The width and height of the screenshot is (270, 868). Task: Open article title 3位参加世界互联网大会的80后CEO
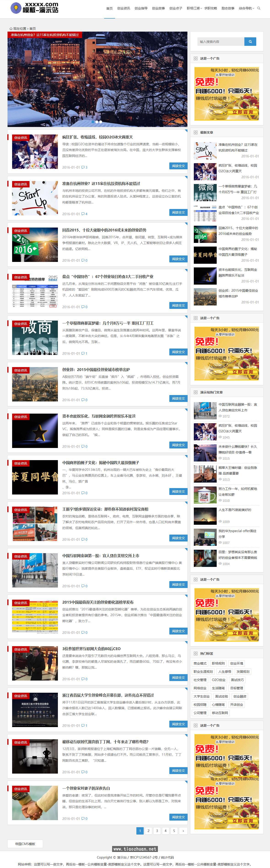(91, 649)
